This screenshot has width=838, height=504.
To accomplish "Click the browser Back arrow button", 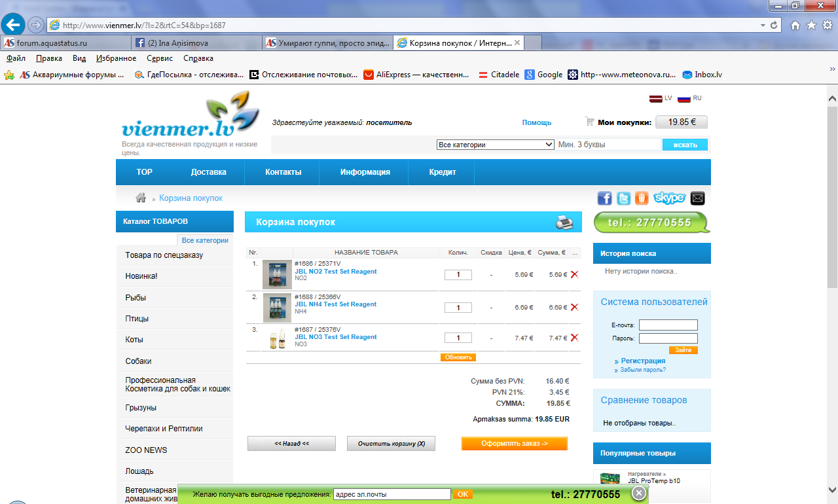I will point(13,25).
